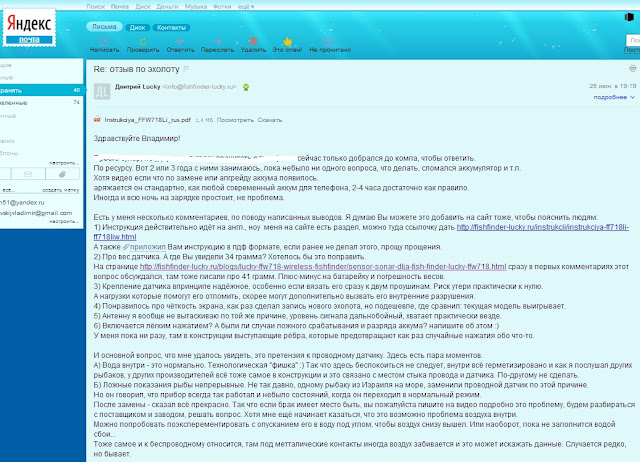Open Музыка in the top service bar

[196, 7]
